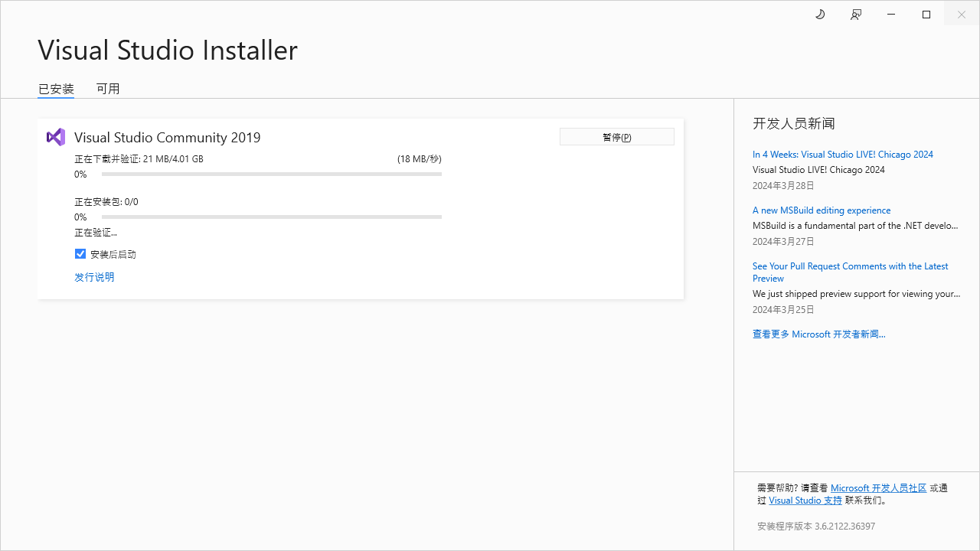Click the 正在安装包: 0/0 text
The height and width of the screenshot is (551, 980).
pyautogui.click(x=106, y=202)
